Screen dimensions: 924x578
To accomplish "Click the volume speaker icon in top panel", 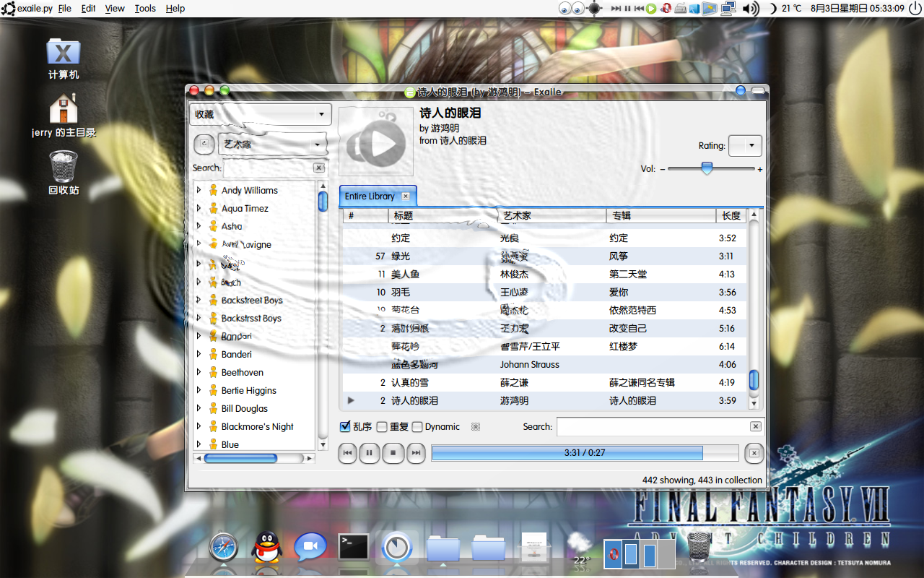I will pos(751,9).
